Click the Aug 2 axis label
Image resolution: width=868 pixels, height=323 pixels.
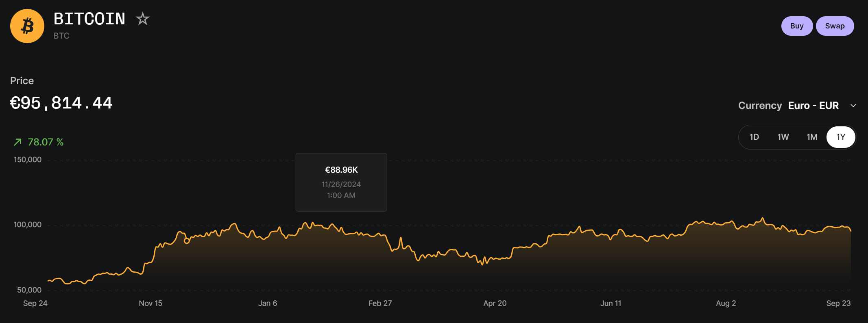click(x=726, y=303)
